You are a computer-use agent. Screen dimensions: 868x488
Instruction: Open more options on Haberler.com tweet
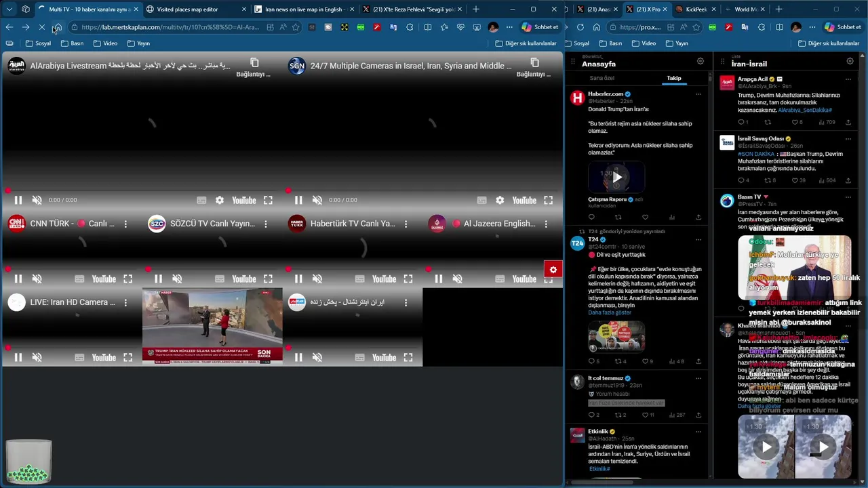coord(698,94)
